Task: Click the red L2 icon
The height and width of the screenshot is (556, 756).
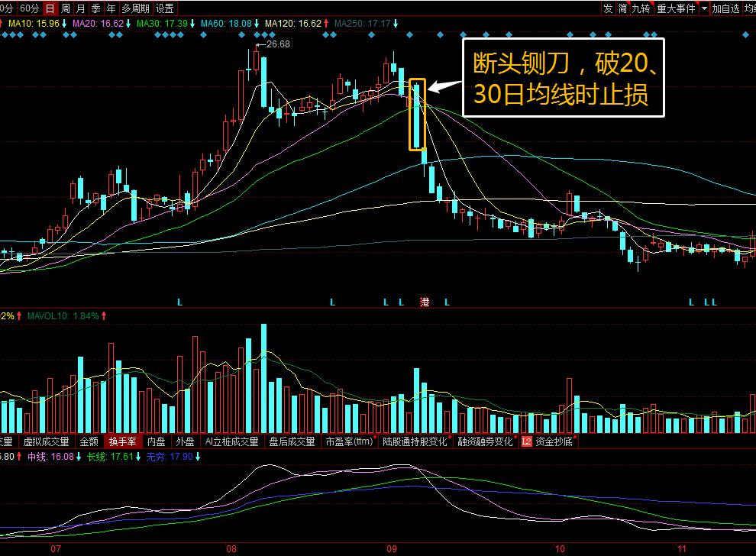Action: click(526, 441)
